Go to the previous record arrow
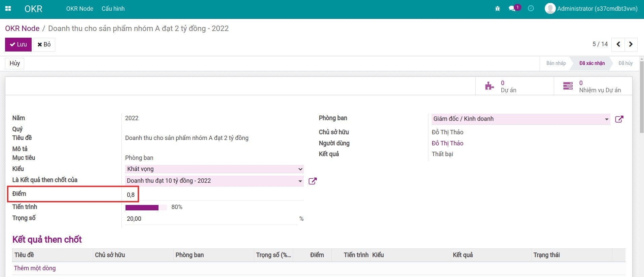 [x=618, y=44]
